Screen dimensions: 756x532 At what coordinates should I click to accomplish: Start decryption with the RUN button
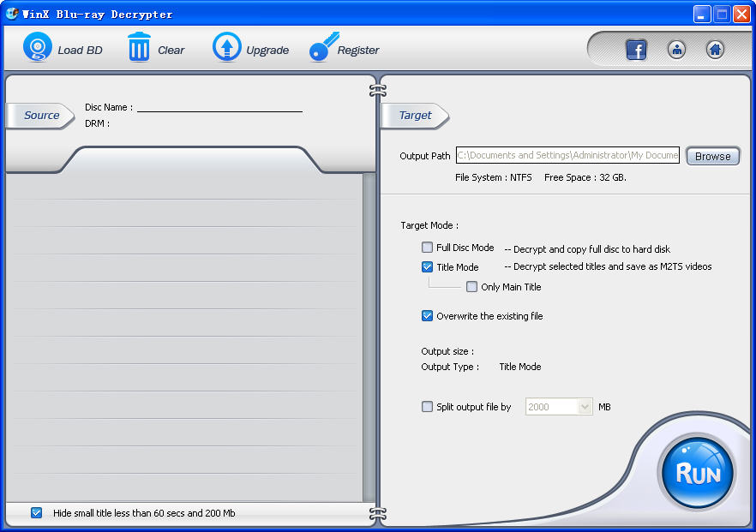pyautogui.click(x=698, y=472)
